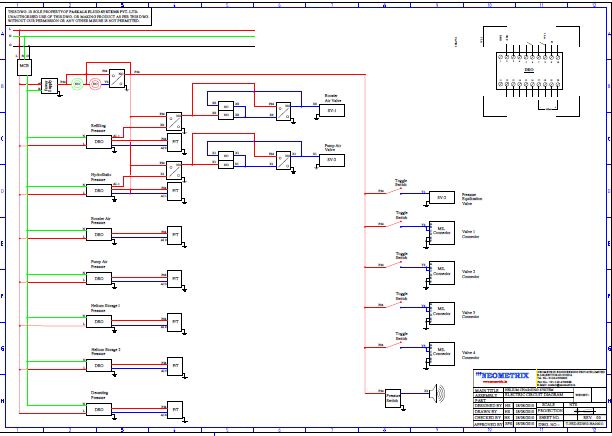Select the Valve 1 M/L Connector block
Viewport: 612px width, 436px height.
coord(441,234)
